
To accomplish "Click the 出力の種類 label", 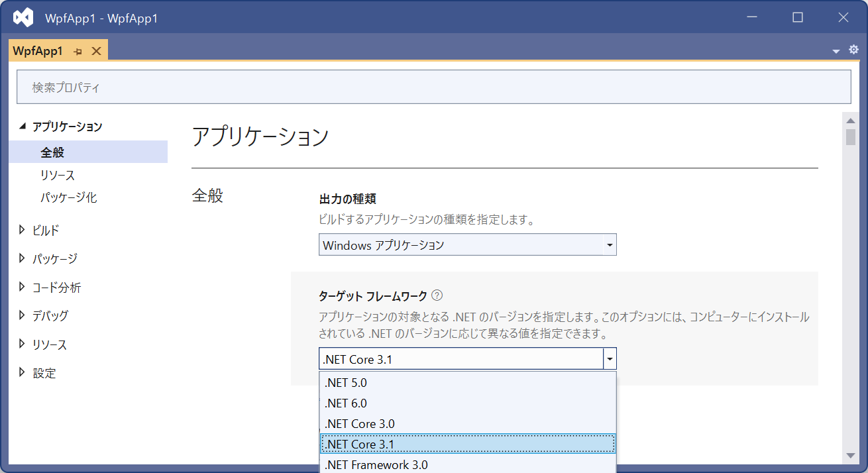I will point(348,199).
